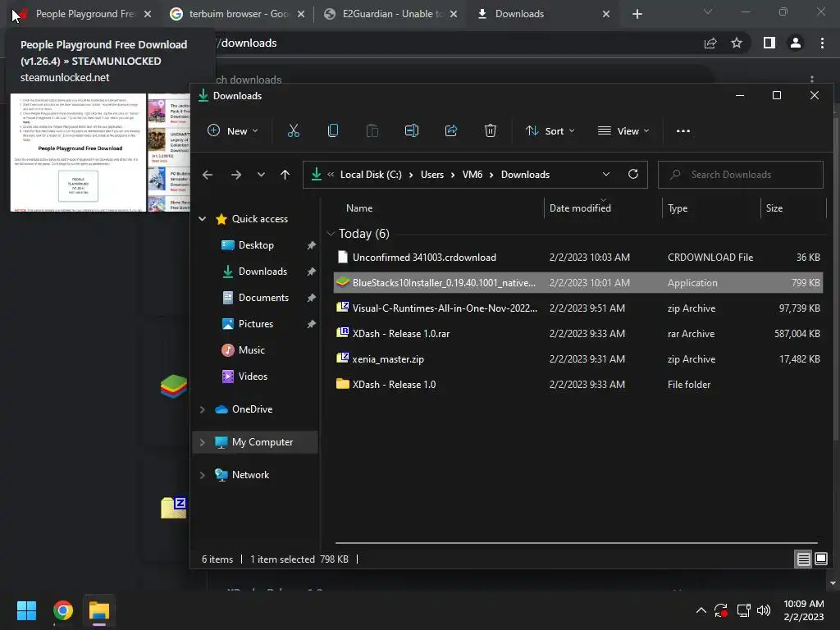Switch to details view icon in status bar

tap(804, 559)
